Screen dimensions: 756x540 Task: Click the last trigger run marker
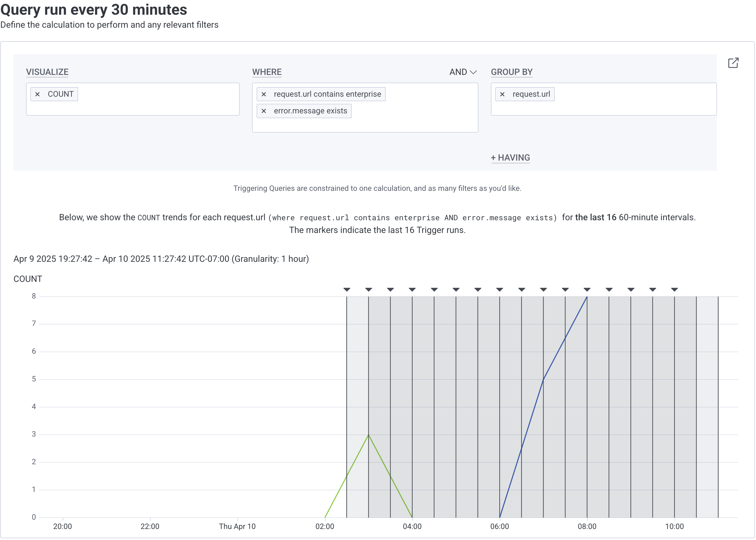pyautogui.click(x=674, y=290)
